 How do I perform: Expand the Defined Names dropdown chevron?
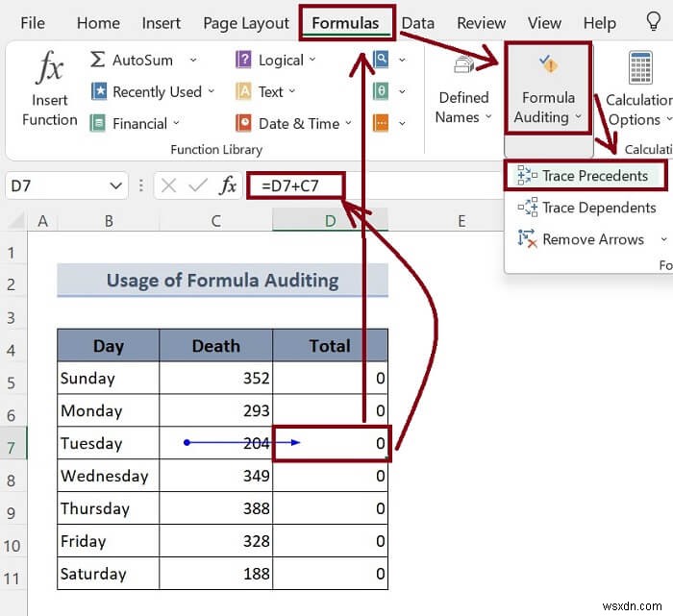coord(488,116)
